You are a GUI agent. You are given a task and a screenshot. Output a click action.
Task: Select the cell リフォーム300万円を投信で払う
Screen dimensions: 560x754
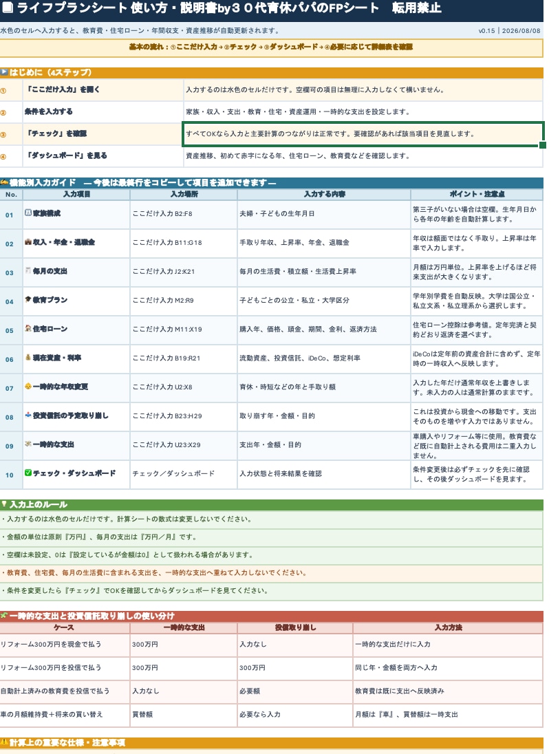pos(65,669)
